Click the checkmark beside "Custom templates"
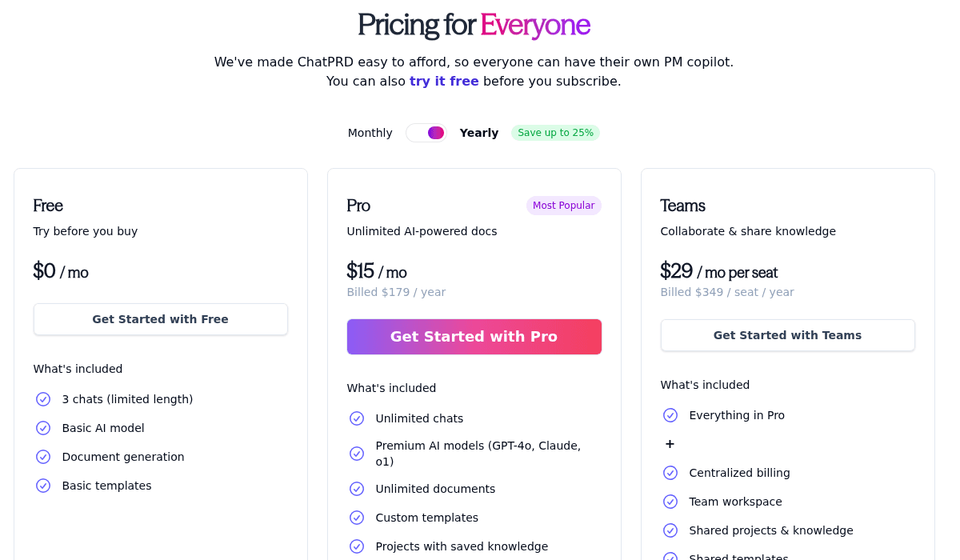 pyautogui.click(x=357, y=517)
